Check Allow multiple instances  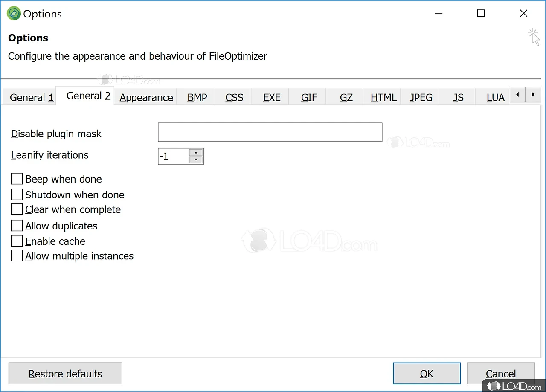17,256
